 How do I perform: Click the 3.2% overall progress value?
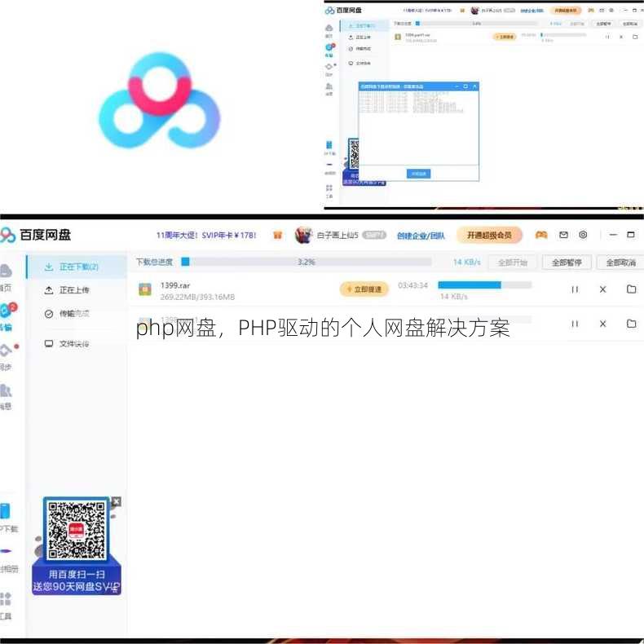pyautogui.click(x=307, y=262)
